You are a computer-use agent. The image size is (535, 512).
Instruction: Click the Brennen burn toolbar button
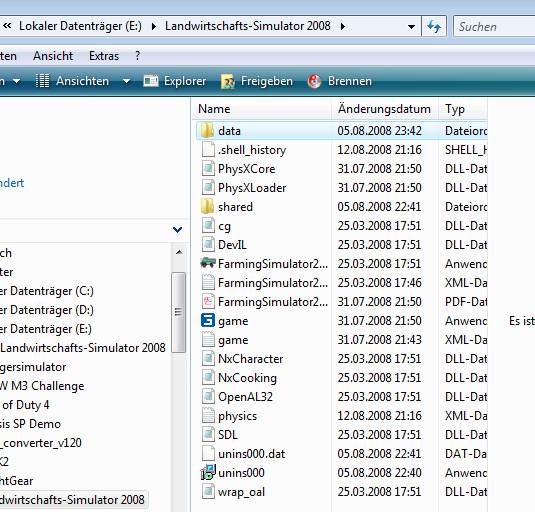pos(339,81)
